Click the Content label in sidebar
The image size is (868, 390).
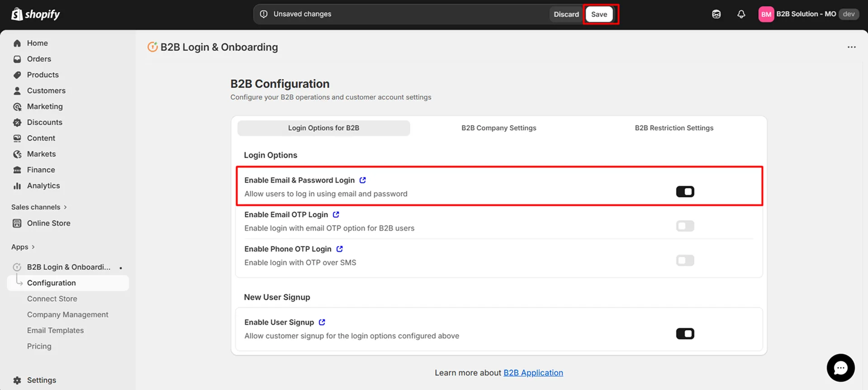tap(41, 138)
